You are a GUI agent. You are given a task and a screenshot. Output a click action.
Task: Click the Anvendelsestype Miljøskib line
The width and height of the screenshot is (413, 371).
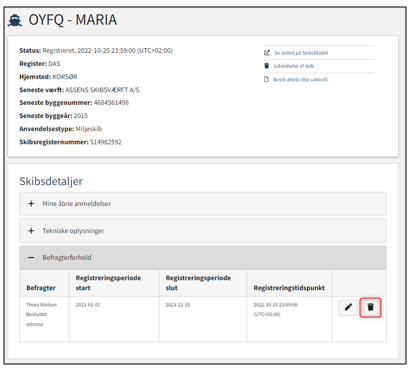point(61,129)
